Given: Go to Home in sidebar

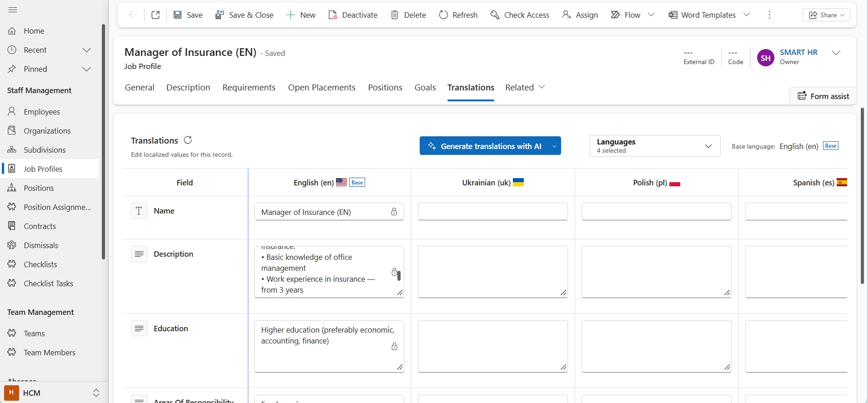Looking at the screenshot, I should click(x=50, y=31).
